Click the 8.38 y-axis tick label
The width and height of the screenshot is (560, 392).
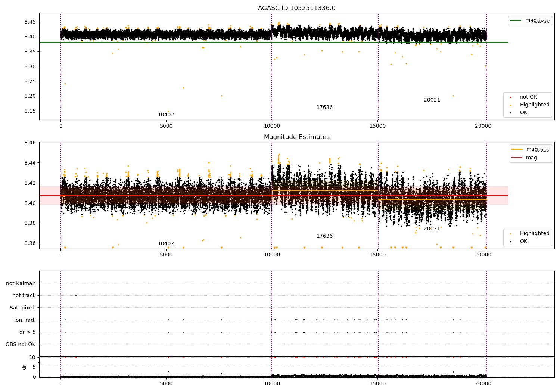29,223
